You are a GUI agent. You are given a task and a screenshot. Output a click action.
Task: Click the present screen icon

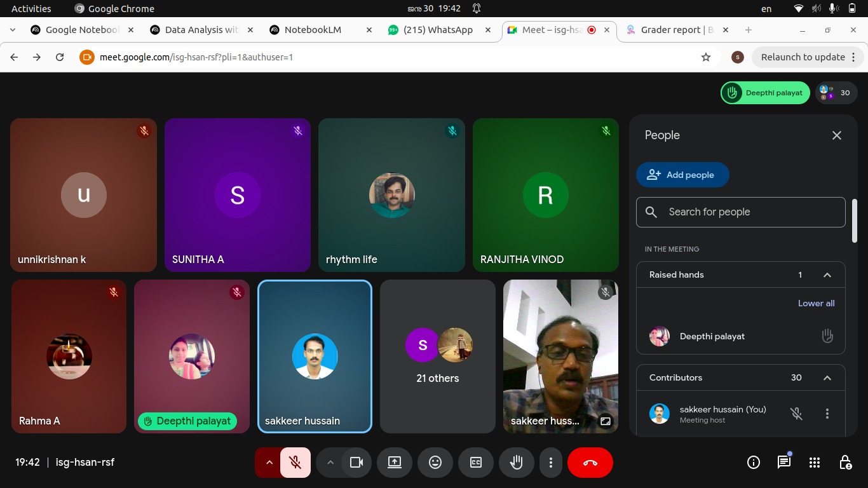395,463
